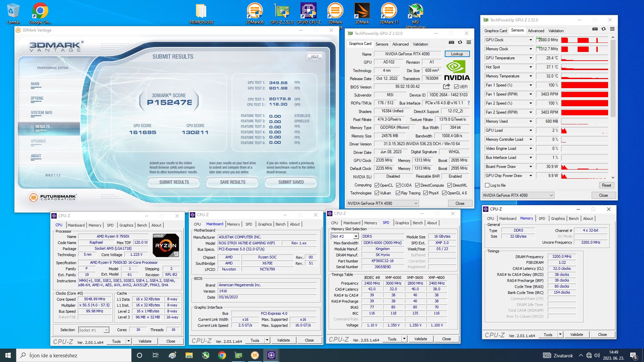Click the refresh icon in GPU-Z Sensors window
Screen dimensions: 644x362
point(603,29)
